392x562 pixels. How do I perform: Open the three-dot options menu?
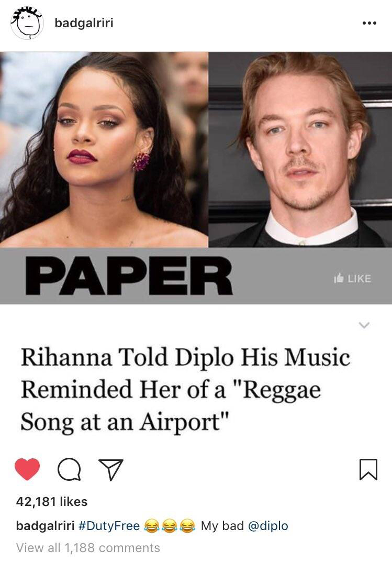pyautogui.click(x=369, y=23)
